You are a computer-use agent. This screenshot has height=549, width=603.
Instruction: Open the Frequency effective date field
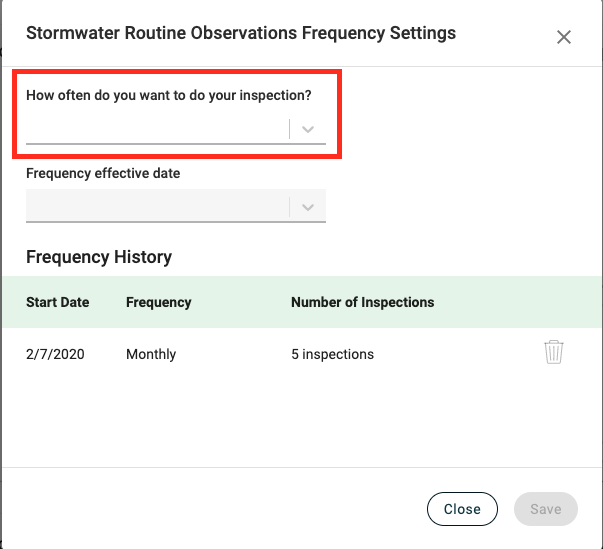click(176, 206)
